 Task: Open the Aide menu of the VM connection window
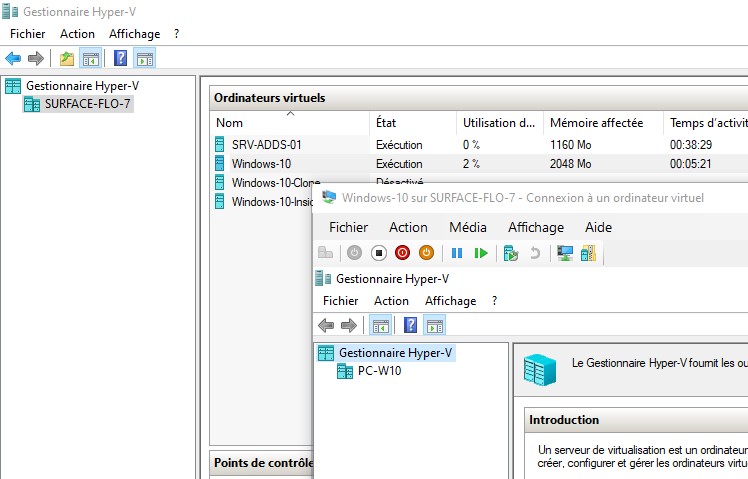point(598,227)
